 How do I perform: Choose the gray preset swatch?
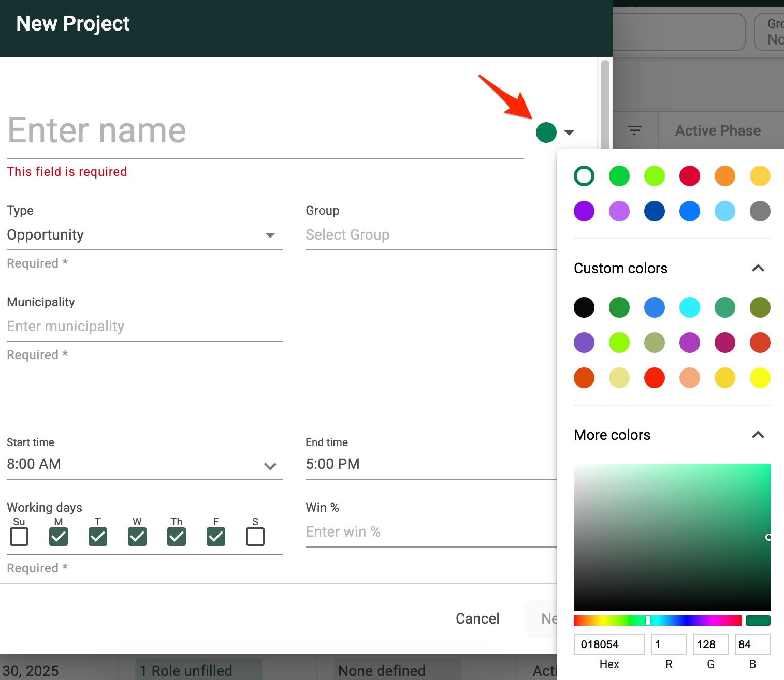pos(760,211)
